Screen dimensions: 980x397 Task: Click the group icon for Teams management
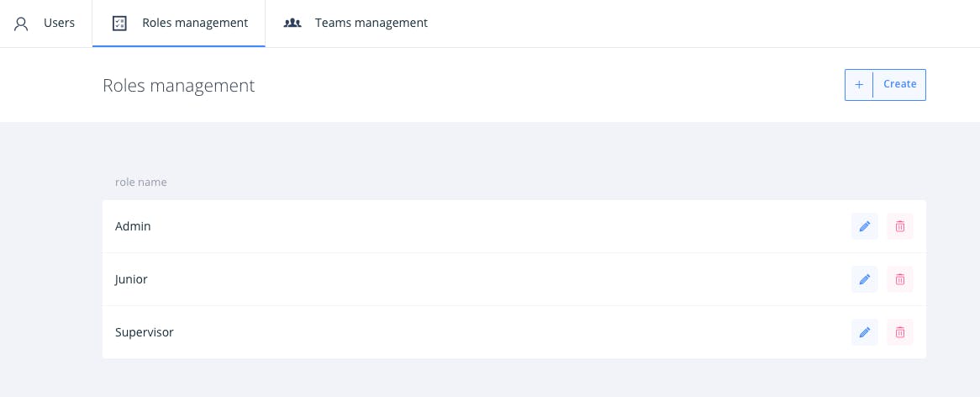click(x=292, y=24)
